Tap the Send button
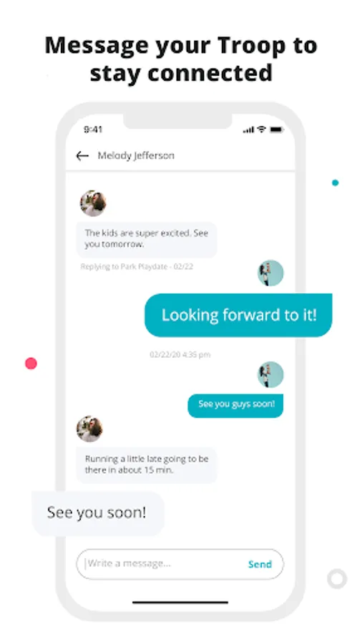This screenshot has height=644, width=362. [260, 565]
